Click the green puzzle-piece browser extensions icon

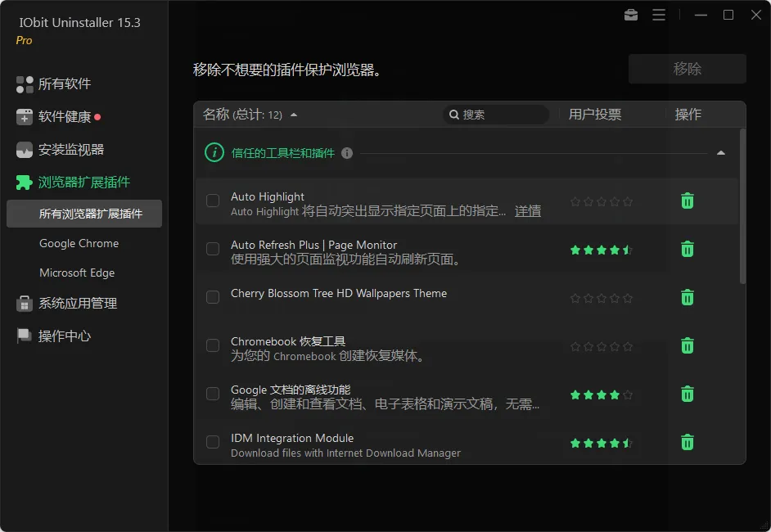click(24, 183)
